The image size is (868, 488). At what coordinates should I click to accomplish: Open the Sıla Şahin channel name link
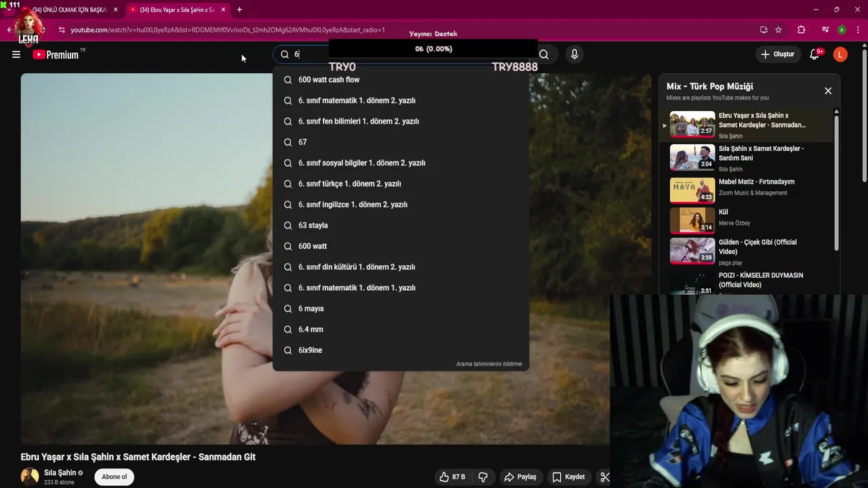click(x=60, y=472)
